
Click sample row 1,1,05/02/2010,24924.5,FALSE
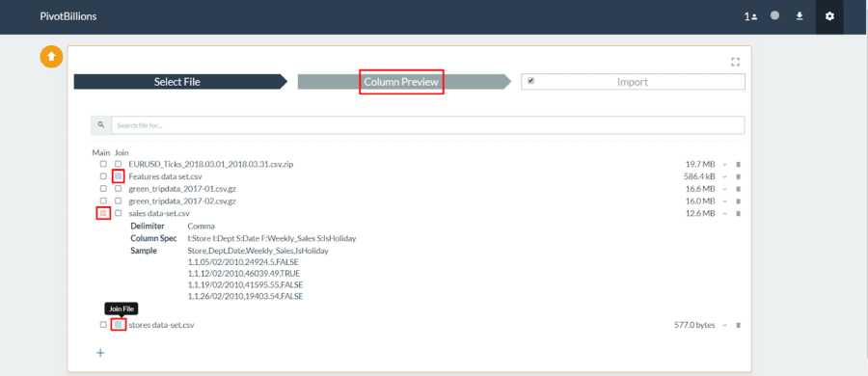point(244,262)
